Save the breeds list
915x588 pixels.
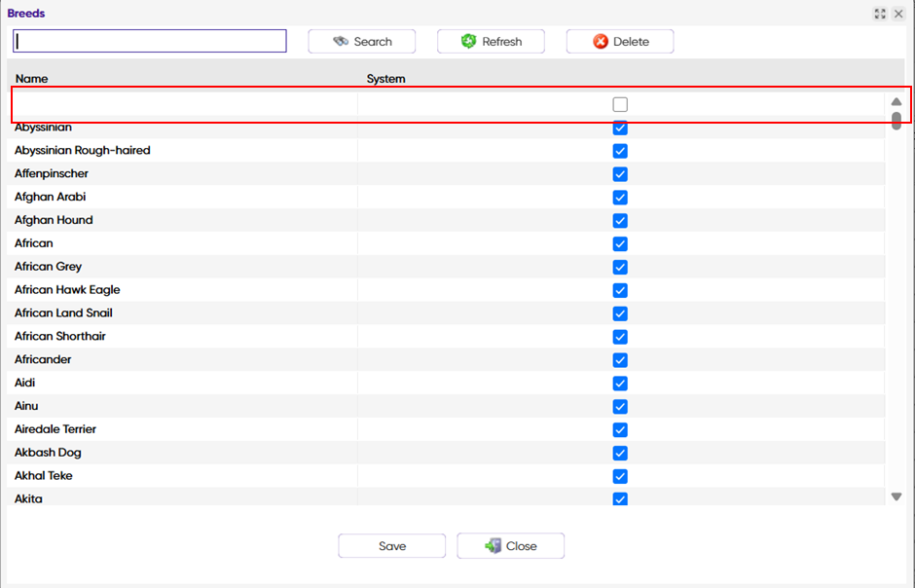click(392, 546)
